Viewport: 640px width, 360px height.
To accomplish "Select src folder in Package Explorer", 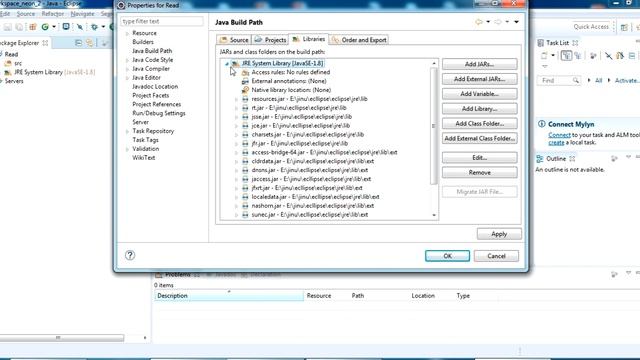I will coord(18,63).
